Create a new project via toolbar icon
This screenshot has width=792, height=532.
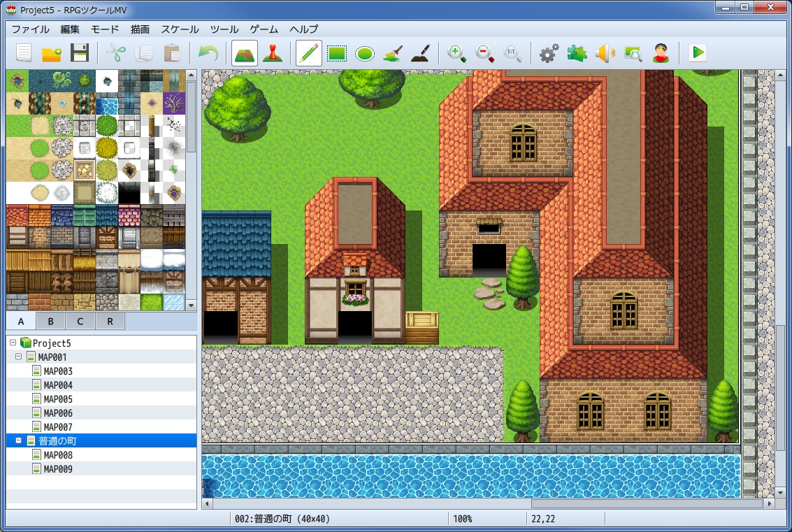click(x=24, y=52)
